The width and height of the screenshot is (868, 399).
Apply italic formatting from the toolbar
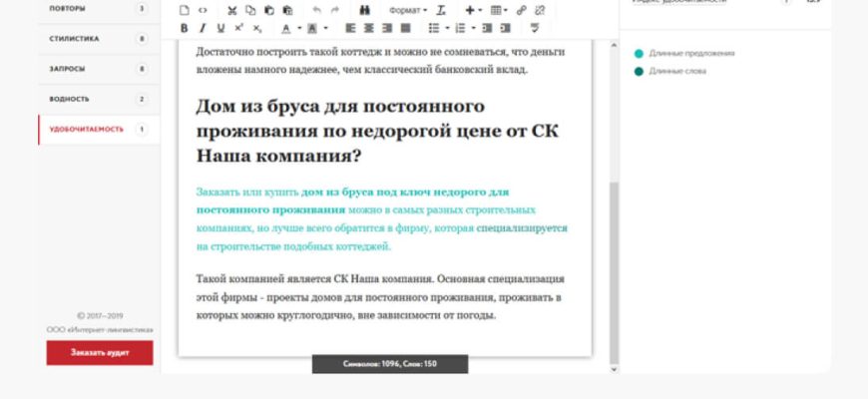(x=203, y=28)
